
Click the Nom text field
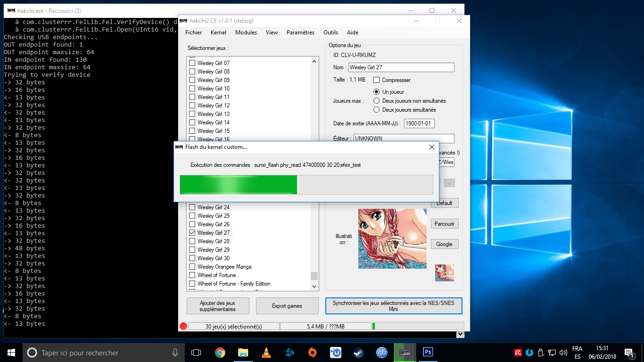[x=401, y=67]
